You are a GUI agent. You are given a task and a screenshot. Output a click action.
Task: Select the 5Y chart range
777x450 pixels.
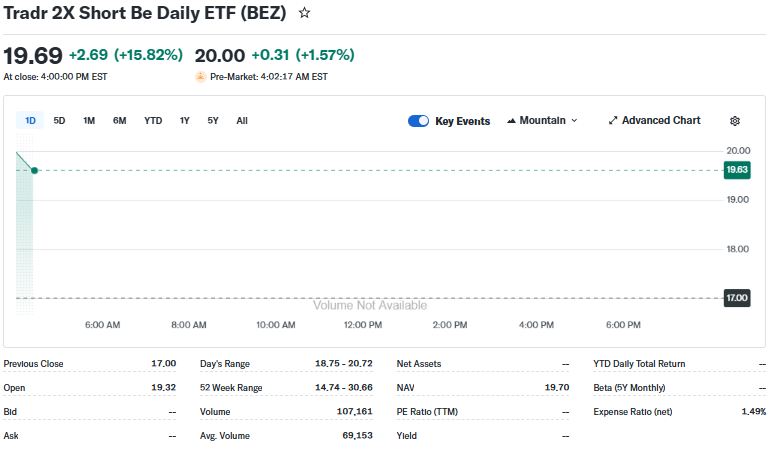213,121
